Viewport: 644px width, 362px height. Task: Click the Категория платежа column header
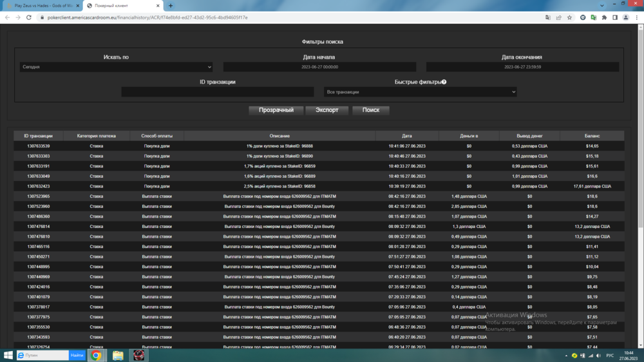pos(97,136)
